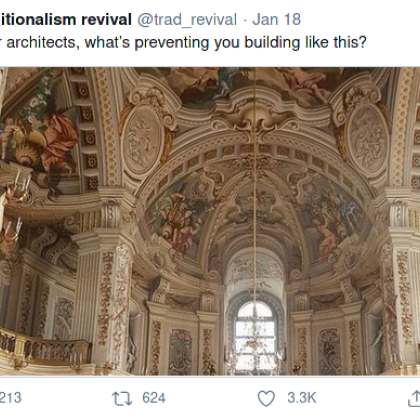
Task: Click the right oval relief medallion
Action: pyautogui.click(x=367, y=138)
